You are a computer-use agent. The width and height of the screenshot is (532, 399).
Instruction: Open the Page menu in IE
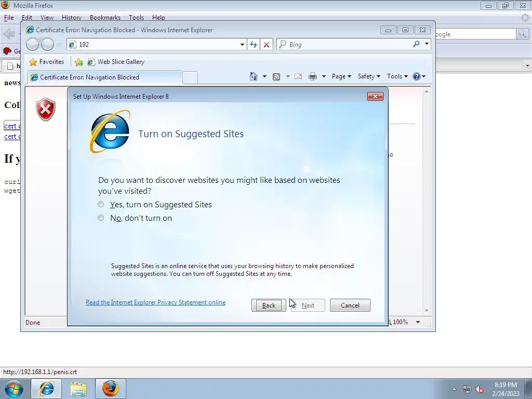[x=341, y=76]
